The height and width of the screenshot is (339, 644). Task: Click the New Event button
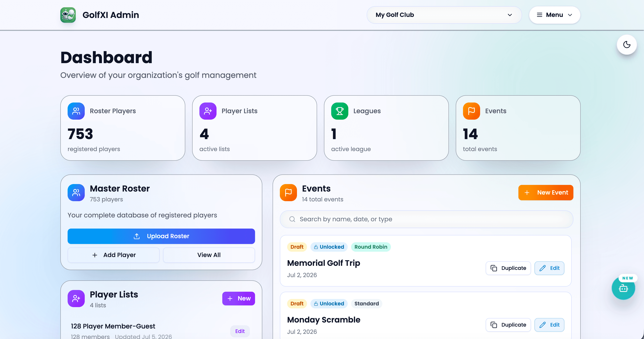546,192
